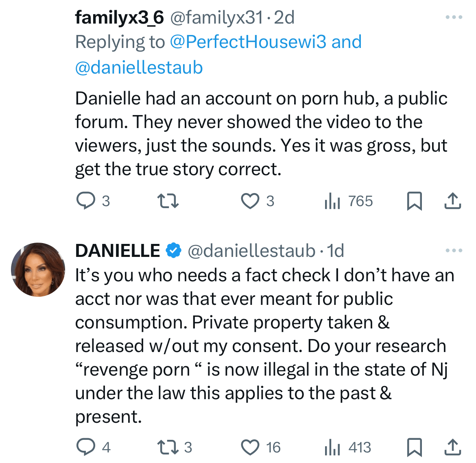Open the @daniellestaub mention link

pyautogui.click(x=139, y=67)
